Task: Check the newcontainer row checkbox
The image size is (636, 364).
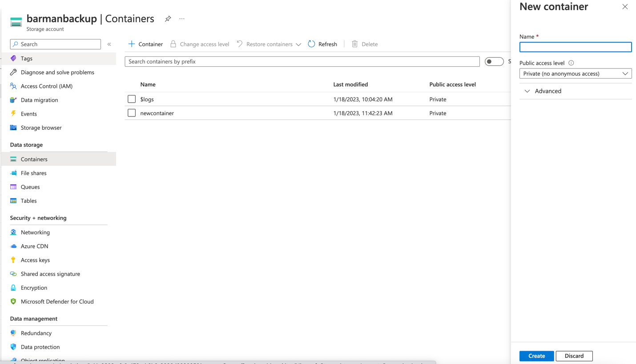Action: [132, 113]
